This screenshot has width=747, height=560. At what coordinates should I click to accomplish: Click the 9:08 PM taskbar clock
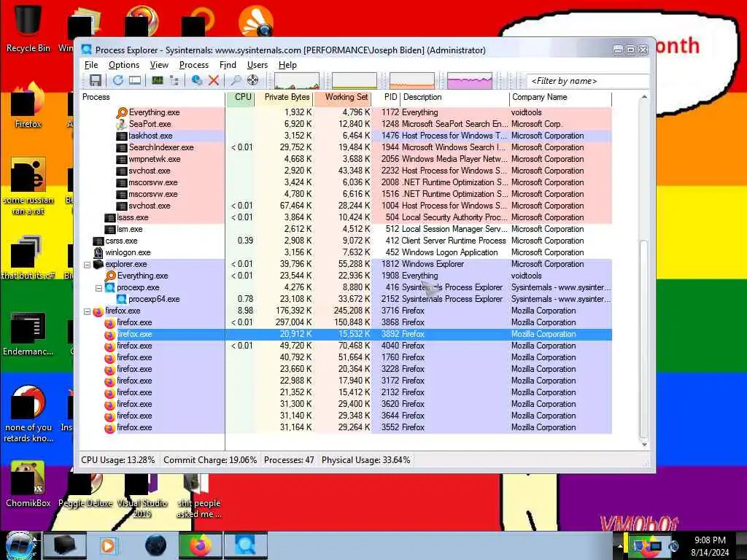point(710,540)
